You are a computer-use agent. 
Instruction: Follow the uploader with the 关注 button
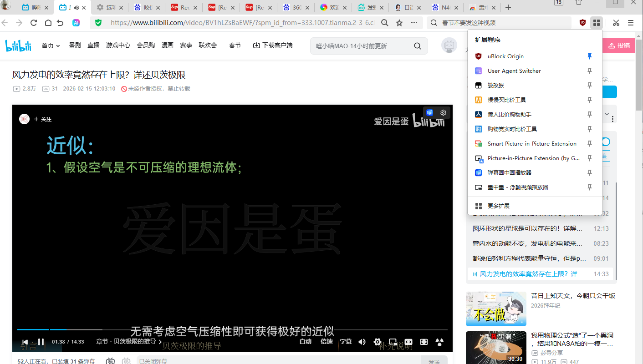[x=43, y=119]
